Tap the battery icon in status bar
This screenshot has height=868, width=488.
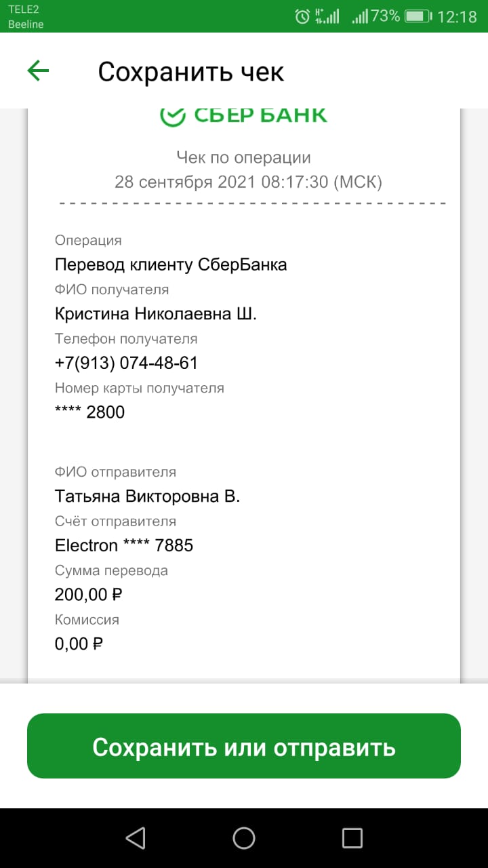click(418, 16)
